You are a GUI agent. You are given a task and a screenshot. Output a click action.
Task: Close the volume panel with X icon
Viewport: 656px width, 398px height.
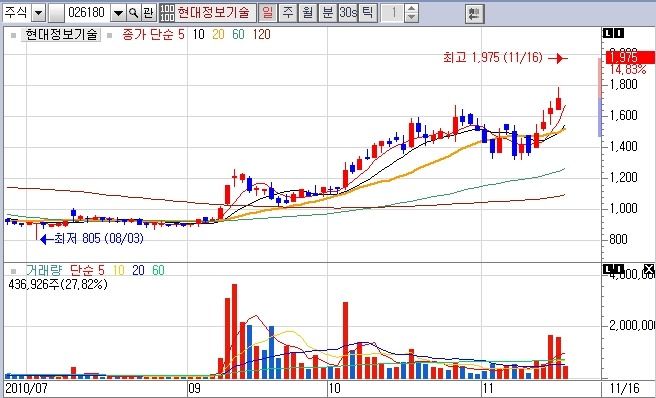pos(649,269)
